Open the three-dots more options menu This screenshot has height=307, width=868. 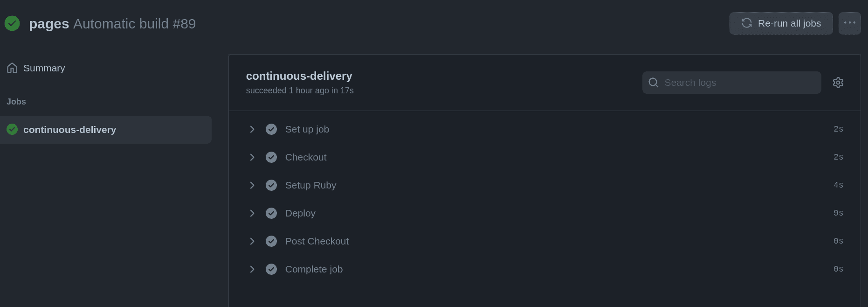(x=849, y=23)
